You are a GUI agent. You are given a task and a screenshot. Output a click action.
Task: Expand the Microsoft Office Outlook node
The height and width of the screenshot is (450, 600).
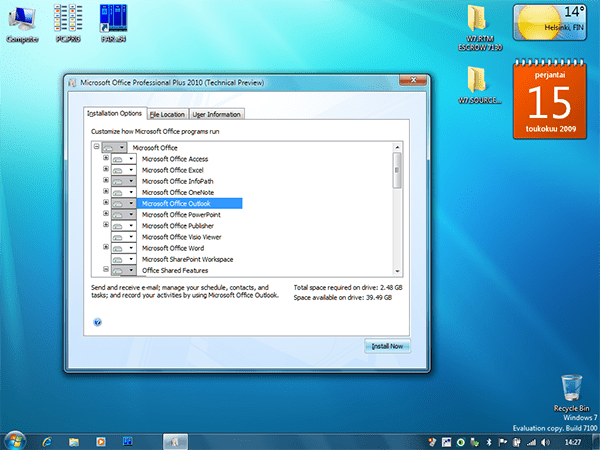pyautogui.click(x=106, y=202)
